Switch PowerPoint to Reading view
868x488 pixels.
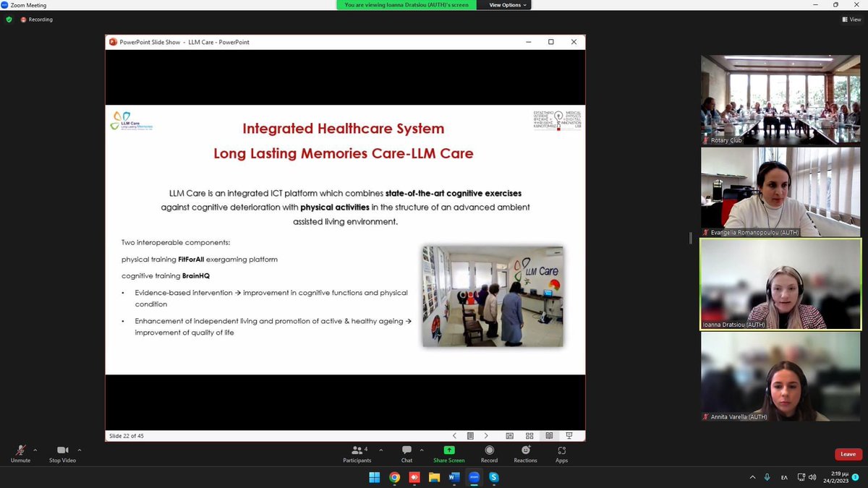point(549,436)
